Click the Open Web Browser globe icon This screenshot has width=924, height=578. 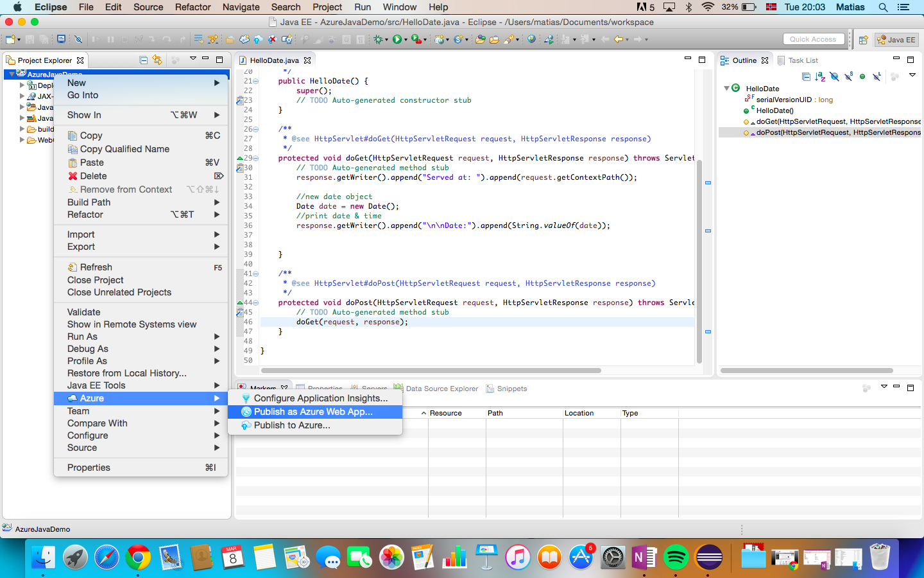[531, 39]
